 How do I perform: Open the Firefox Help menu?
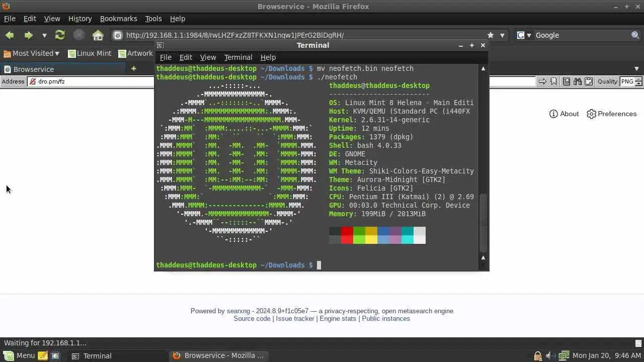[x=177, y=19]
